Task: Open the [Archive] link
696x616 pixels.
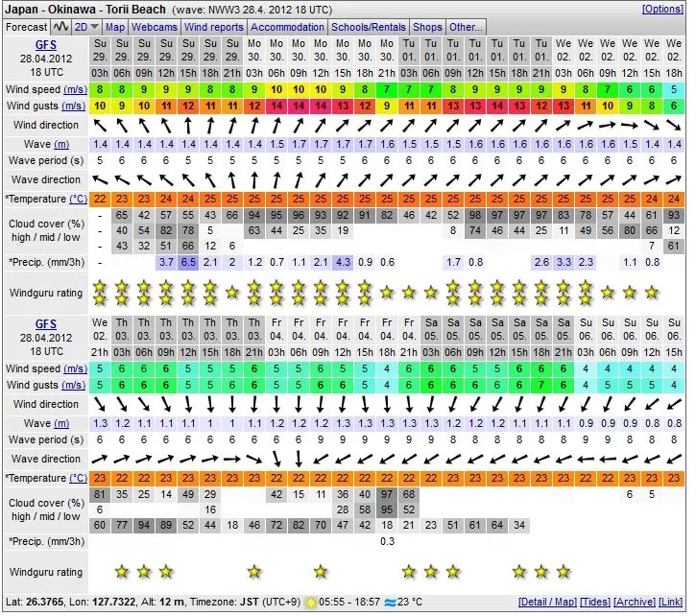Action: [x=634, y=603]
